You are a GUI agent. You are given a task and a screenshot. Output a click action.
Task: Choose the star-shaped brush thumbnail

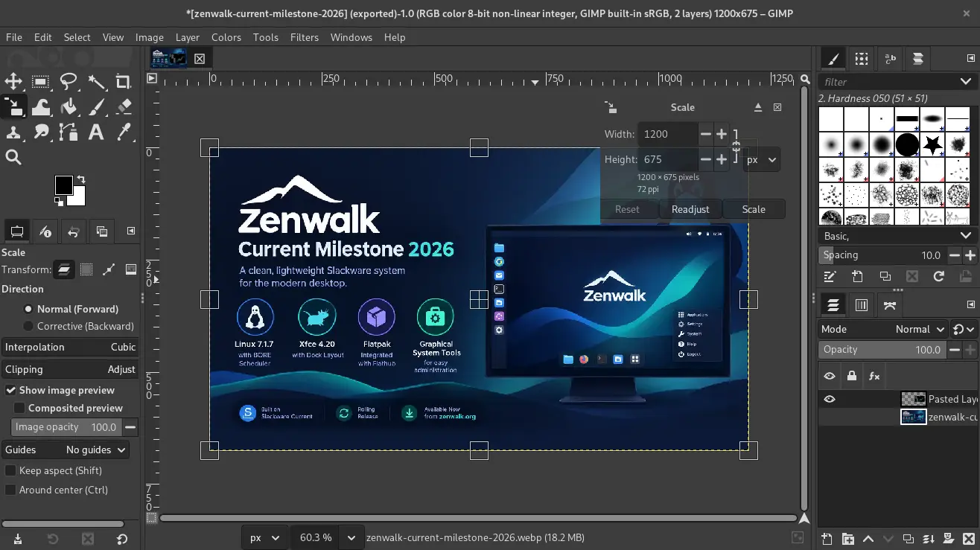932,144
